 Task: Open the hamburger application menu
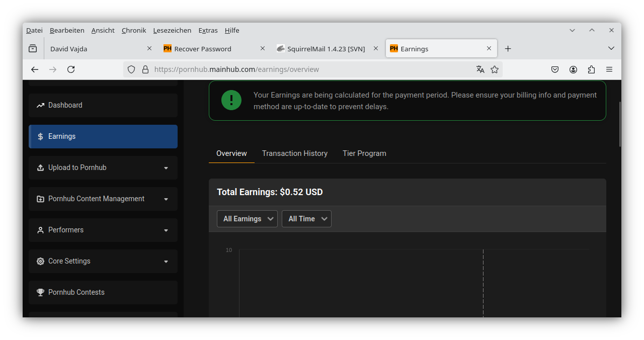[609, 69]
